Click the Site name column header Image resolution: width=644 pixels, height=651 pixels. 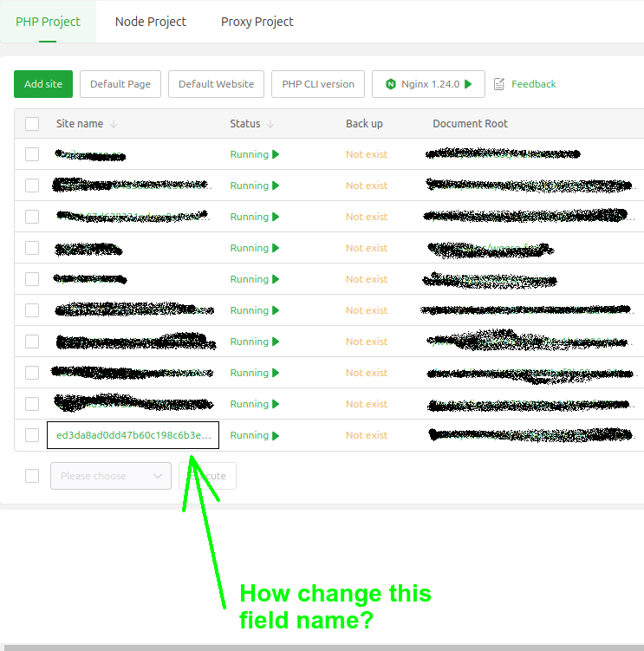[80, 124]
